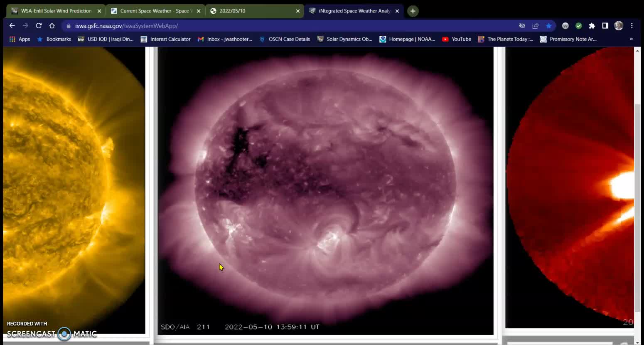Open a new browser tab
The width and height of the screenshot is (644, 345).
[413, 11]
